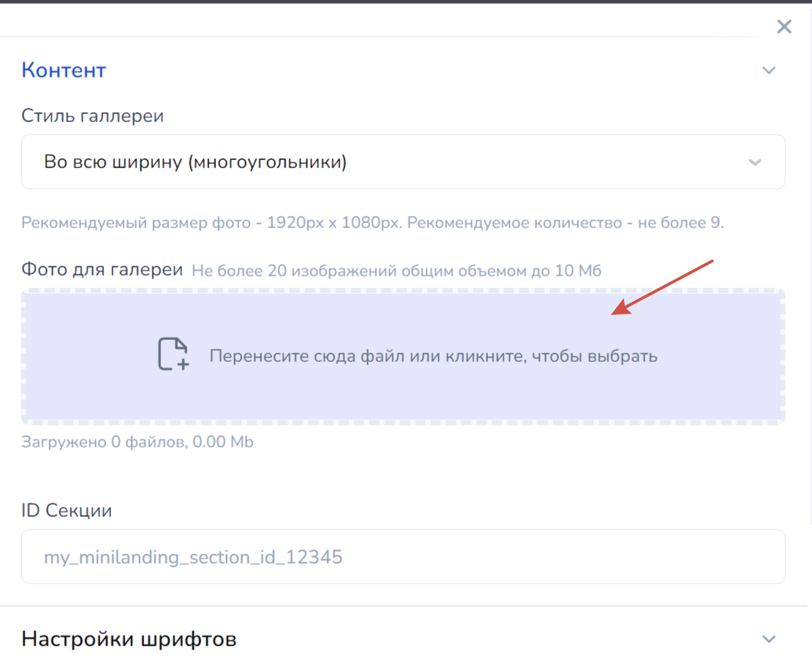Click the selected value 'Во всю ширину (многоугольники)'
Viewport: 812px width, 666px height.
[x=195, y=162]
